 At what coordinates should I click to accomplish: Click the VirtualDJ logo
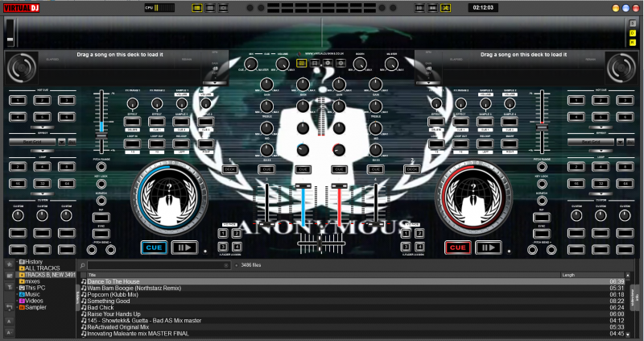tap(22, 7)
